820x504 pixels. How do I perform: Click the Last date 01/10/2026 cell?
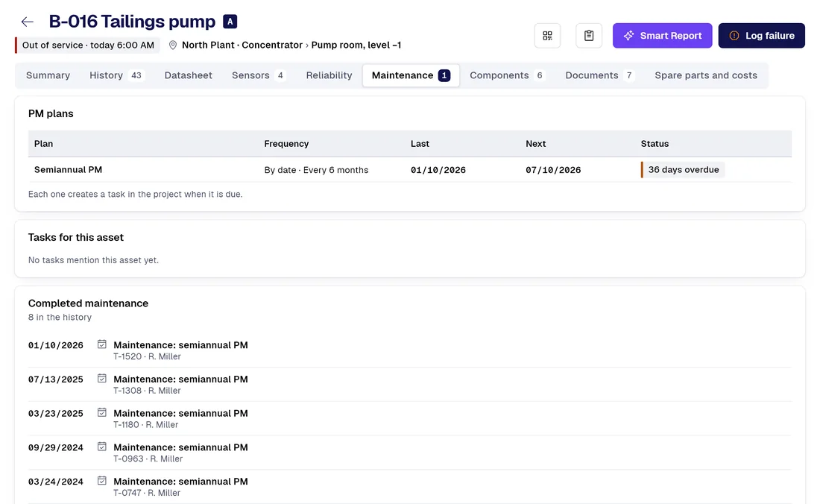pos(438,170)
